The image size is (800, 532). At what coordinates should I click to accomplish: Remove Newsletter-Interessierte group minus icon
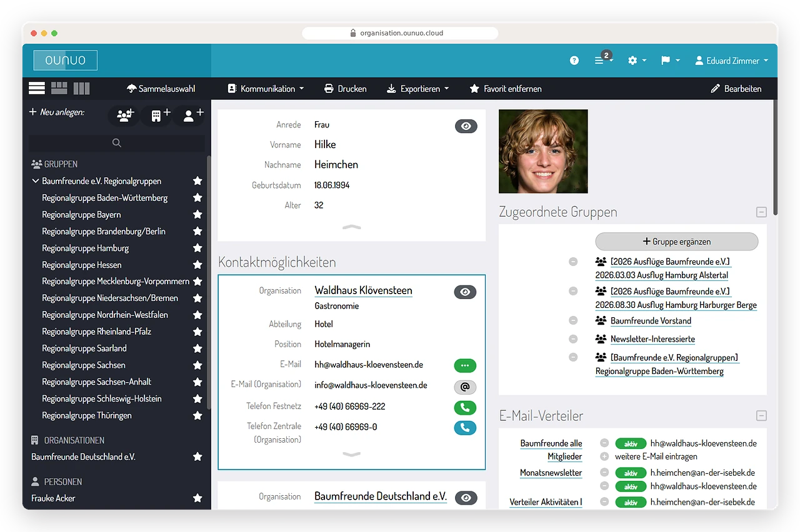click(x=573, y=338)
